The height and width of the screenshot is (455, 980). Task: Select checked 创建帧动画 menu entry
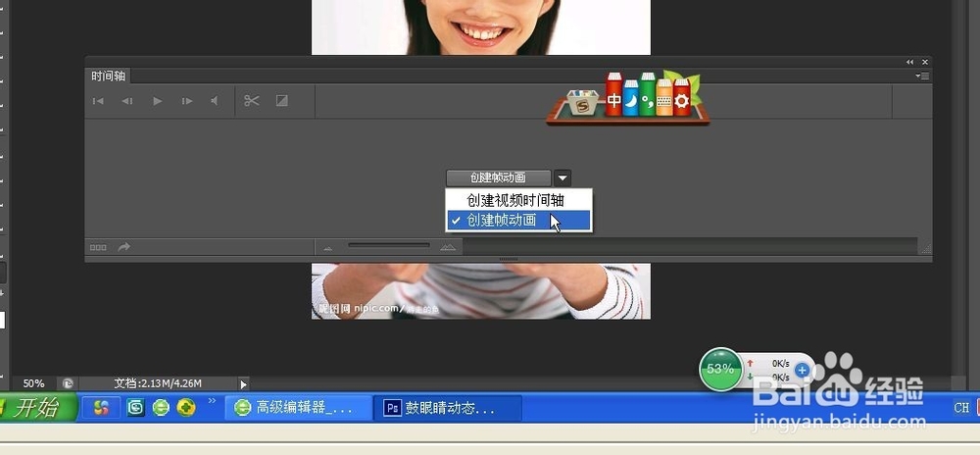[x=518, y=220]
